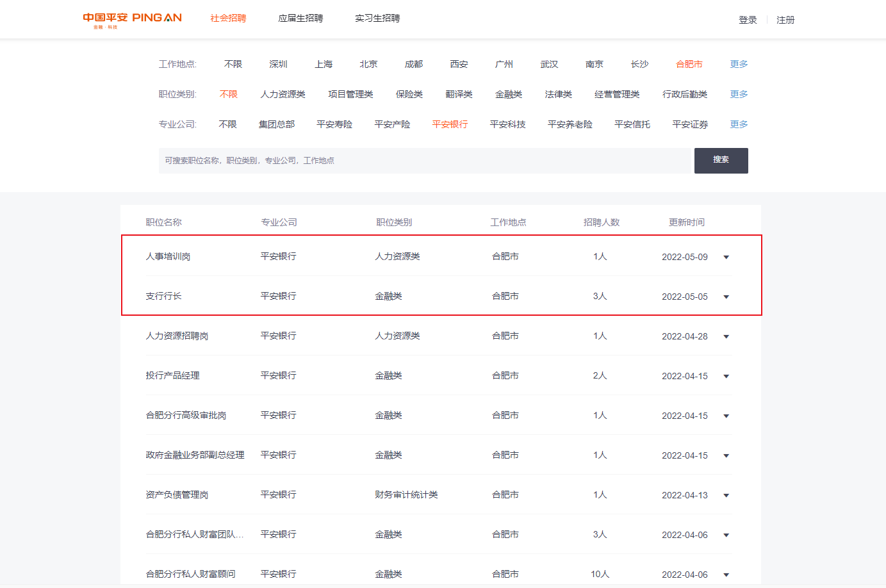Select 不限 for 工作地点 filter
This screenshot has width=886, height=588.
tap(233, 64)
